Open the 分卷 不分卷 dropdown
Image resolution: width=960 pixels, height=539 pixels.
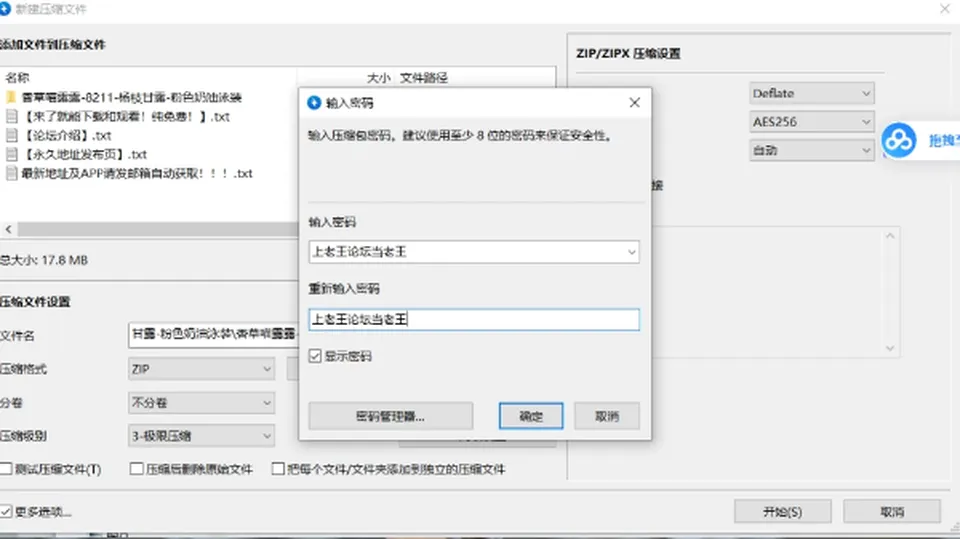[x=201, y=403]
